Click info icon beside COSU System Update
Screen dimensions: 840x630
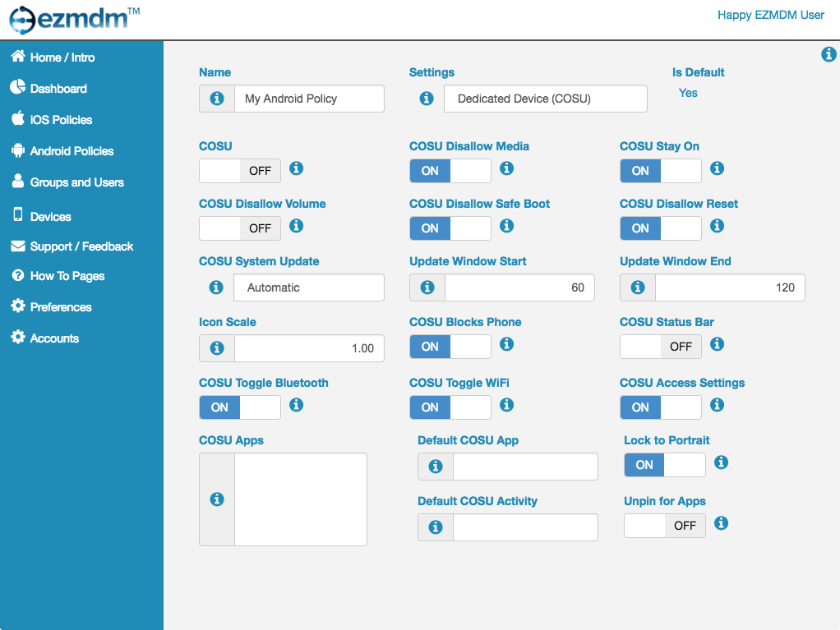(216, 287)
